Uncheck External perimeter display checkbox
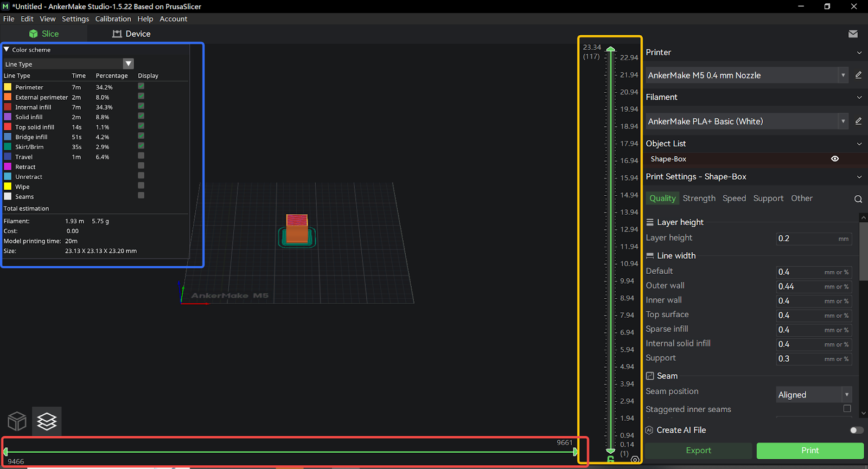This screenshot has width=868, height=469. tap(141, 96)
